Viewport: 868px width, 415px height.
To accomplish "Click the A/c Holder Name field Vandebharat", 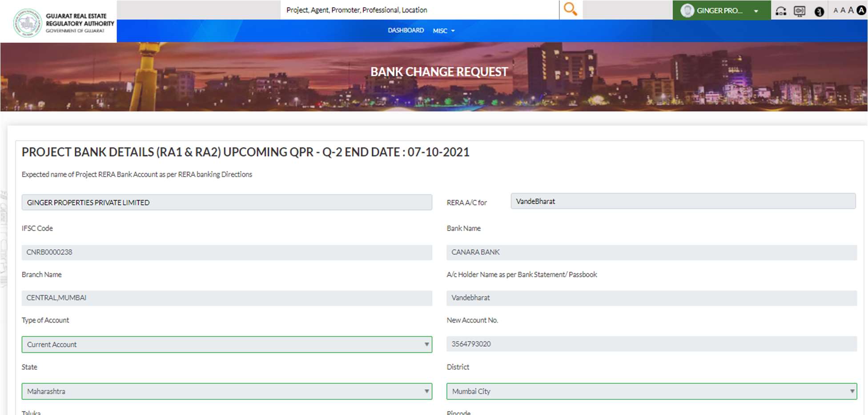I will coord(651,298).
